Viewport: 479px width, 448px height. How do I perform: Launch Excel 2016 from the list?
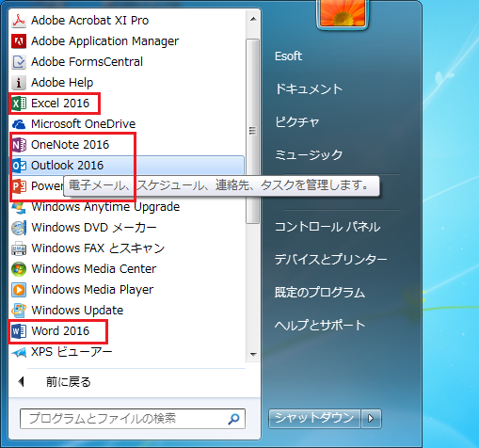pos(60,104)
